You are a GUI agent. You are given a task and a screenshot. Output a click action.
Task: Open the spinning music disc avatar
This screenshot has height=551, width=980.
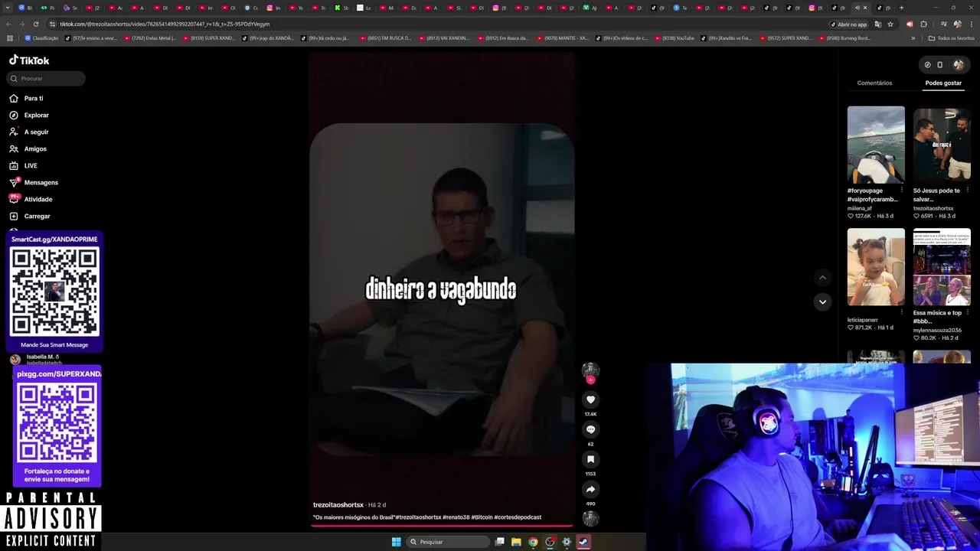pos(590,518)
